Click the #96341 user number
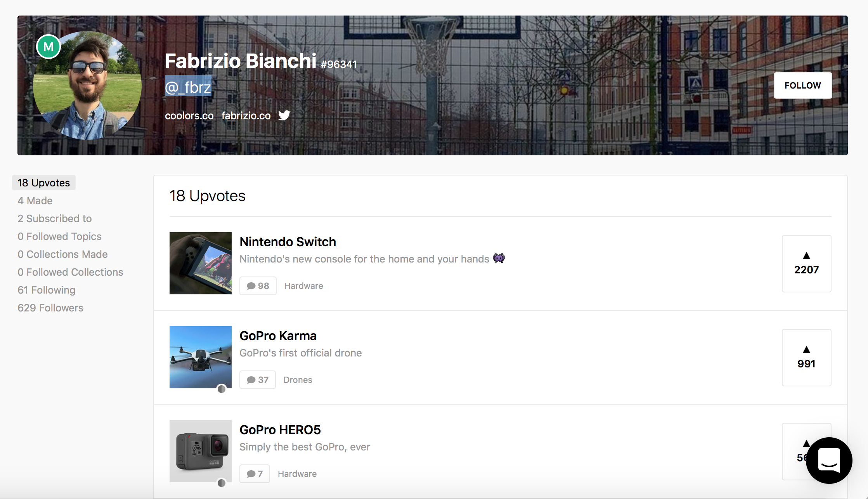 (339, 64)
